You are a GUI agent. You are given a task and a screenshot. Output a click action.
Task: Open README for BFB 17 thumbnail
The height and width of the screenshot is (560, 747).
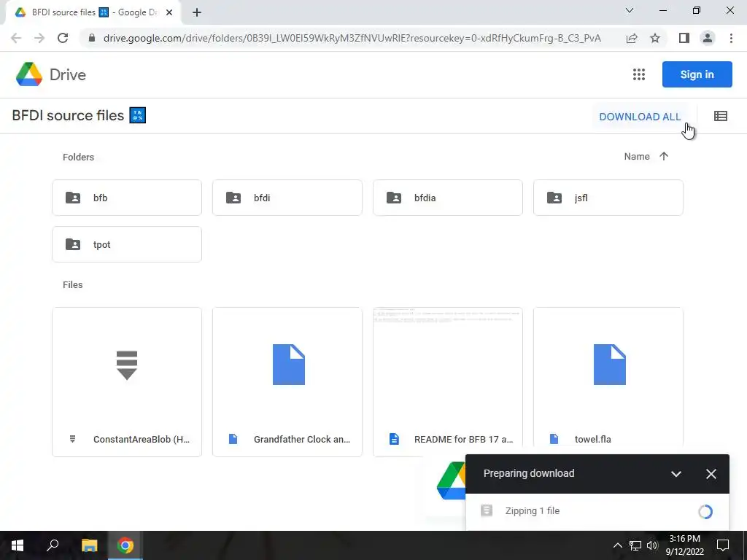448,365
